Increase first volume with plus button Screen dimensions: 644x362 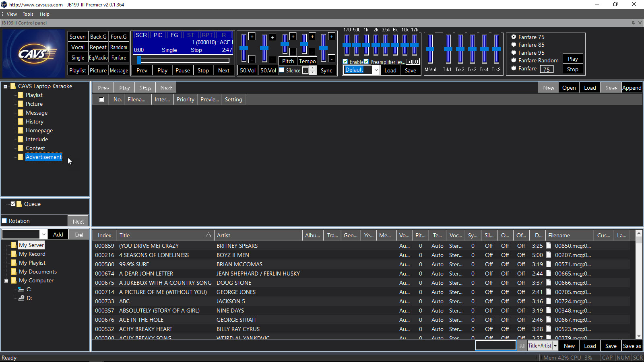click(x=252, y=37)
